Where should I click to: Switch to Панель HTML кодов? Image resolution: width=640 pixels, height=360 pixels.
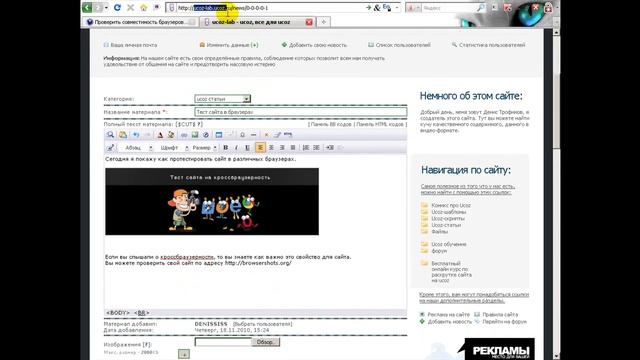[380, 124]
